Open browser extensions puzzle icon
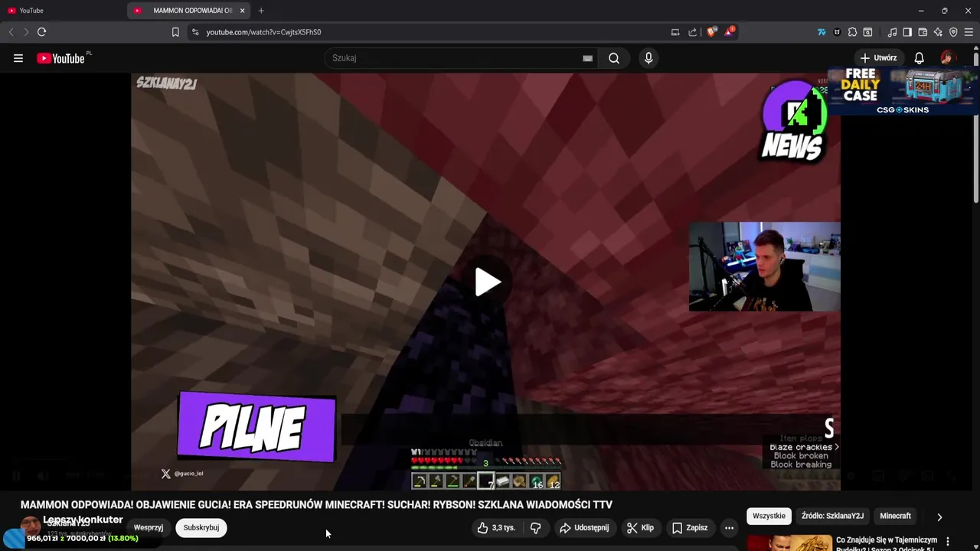 click(852, 32)
